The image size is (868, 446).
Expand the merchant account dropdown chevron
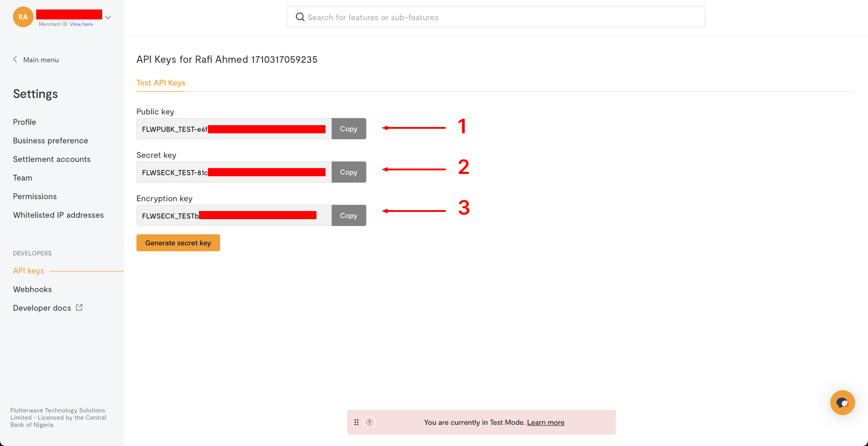(108, 18)
